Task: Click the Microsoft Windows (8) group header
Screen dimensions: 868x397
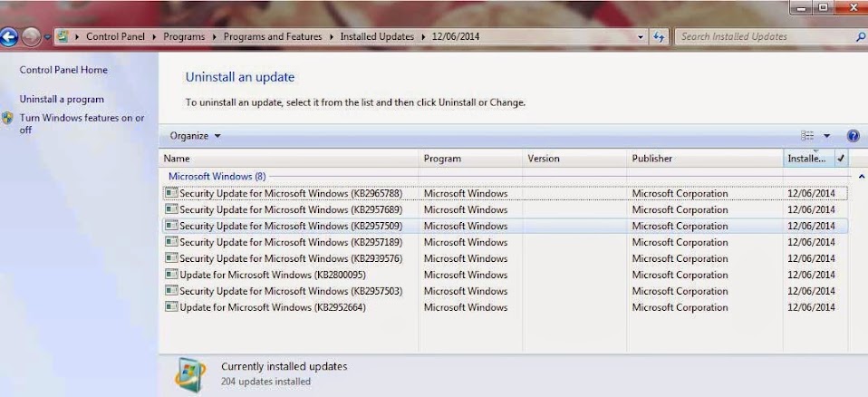Action: pos(217,176)
